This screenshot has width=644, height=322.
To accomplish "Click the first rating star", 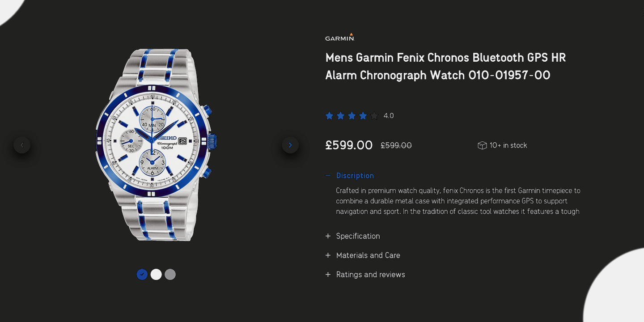I will [330, 116].
